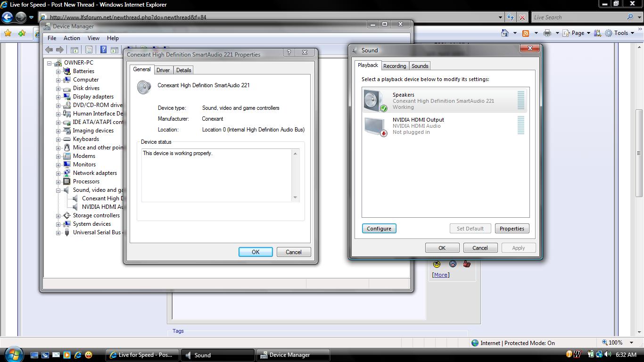Click the volume icon in the system tray
Viewport: 644px width, 362px height.
(x=607, y=354)
